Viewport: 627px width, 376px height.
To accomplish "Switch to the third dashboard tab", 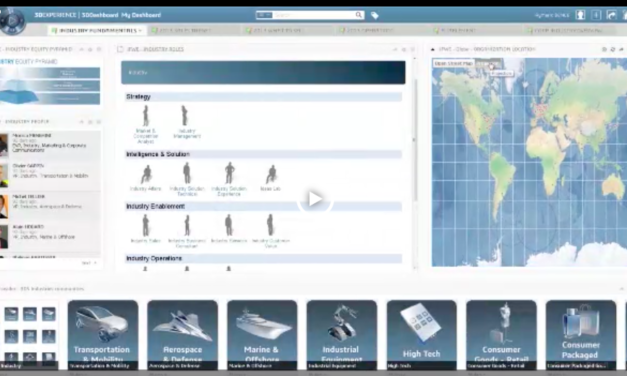I will point(276,30).
